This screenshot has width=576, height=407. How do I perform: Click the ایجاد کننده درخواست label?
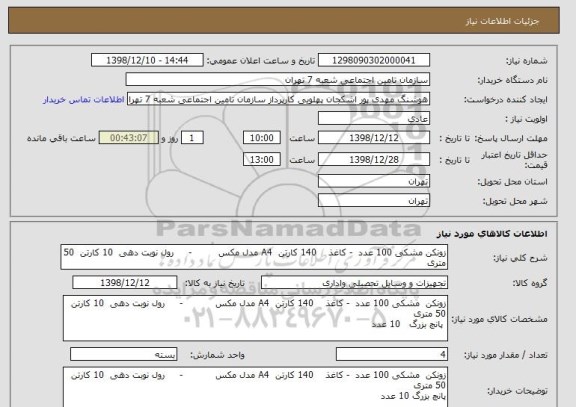506,100
